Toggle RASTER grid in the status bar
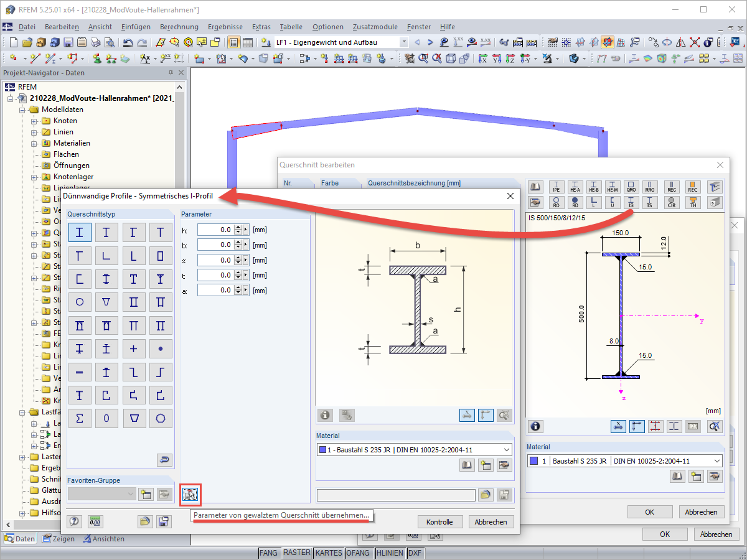 (x=297, y=553)
